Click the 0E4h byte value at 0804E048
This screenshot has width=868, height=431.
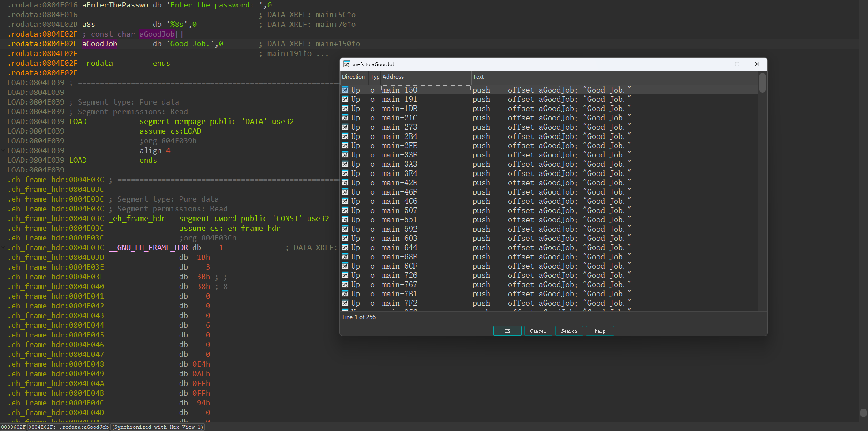(x=201, y=364)
